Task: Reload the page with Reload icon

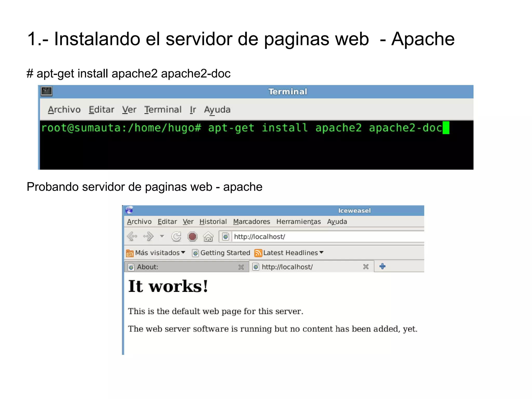Action: [x=176, y=237]
